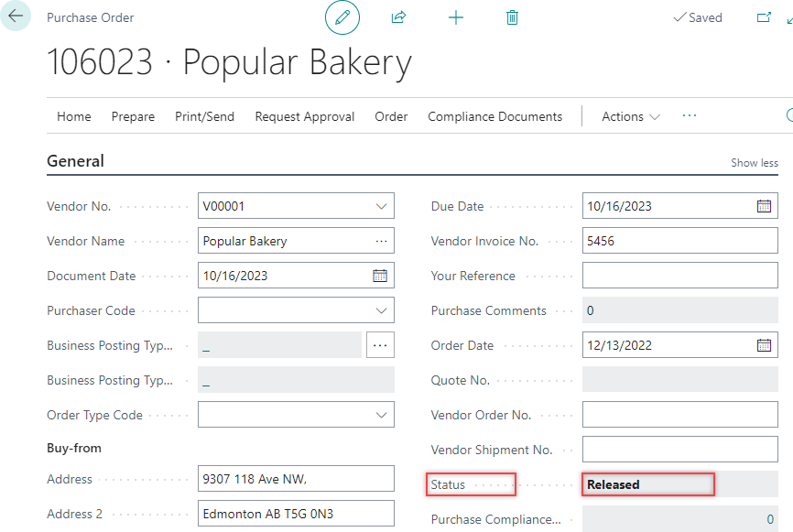Click the Show less link

click(x=754, y=163)
